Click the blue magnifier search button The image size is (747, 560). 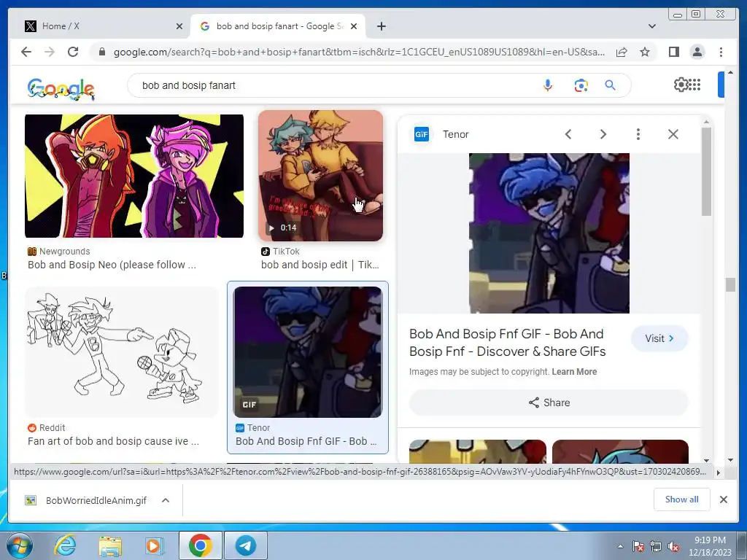pos(611,85)
